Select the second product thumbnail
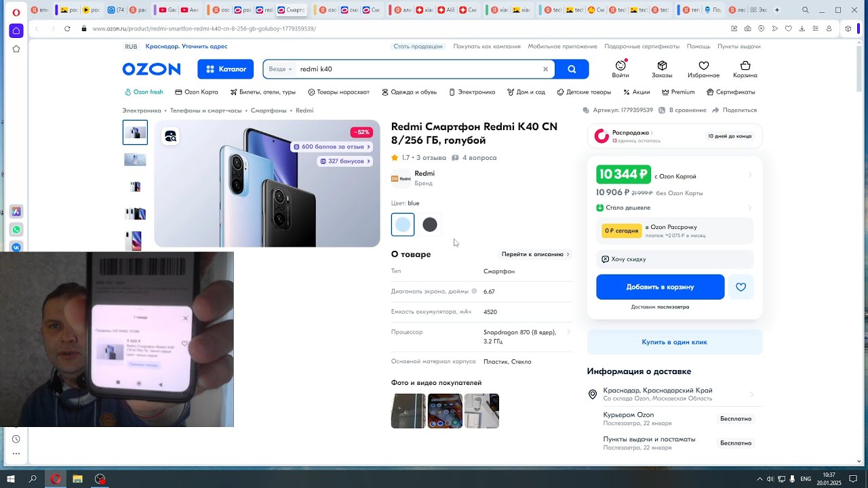 pyautogui.click(x=135, y=159)
